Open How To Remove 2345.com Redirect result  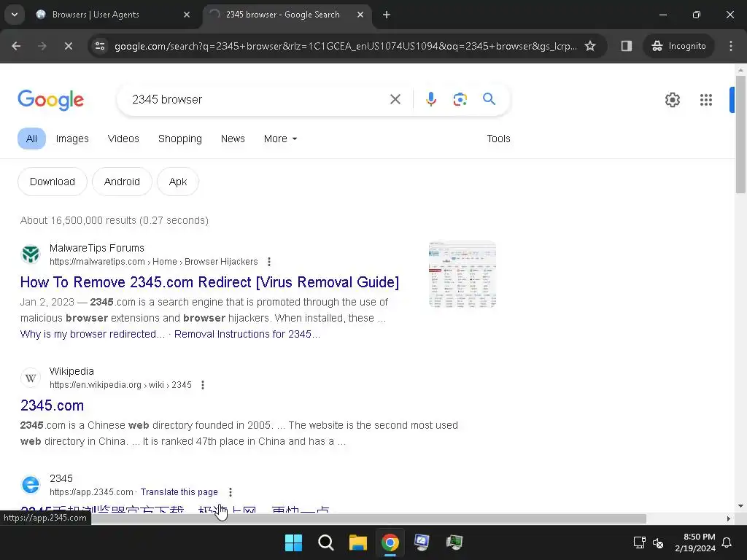pyautogui.click(x=209, y=282)
